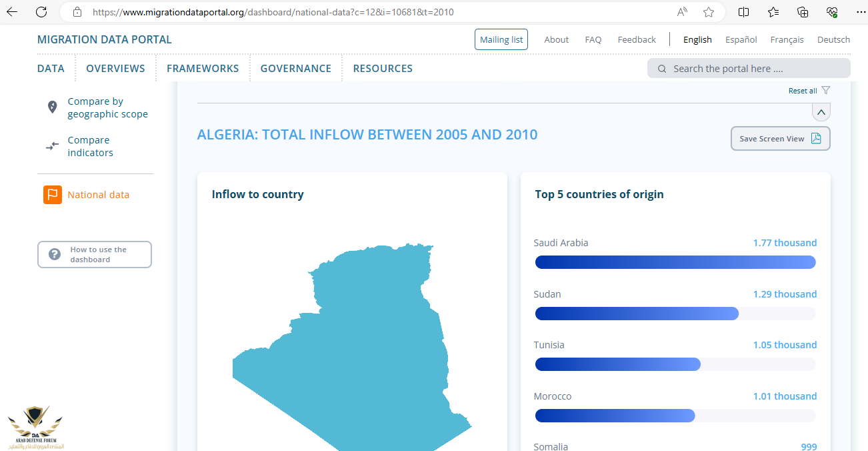Open Browser essentials heart icon

[831, 12]
